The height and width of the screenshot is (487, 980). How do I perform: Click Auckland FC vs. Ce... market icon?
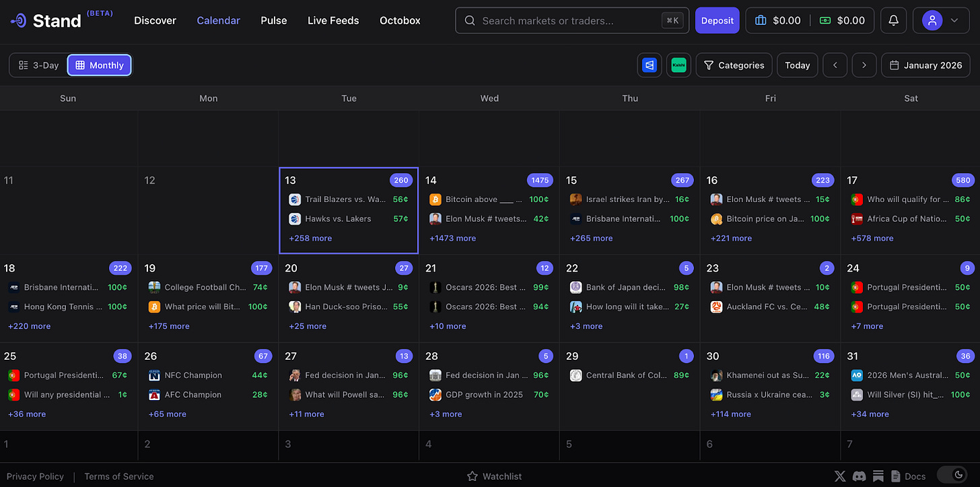click(717, 306)
